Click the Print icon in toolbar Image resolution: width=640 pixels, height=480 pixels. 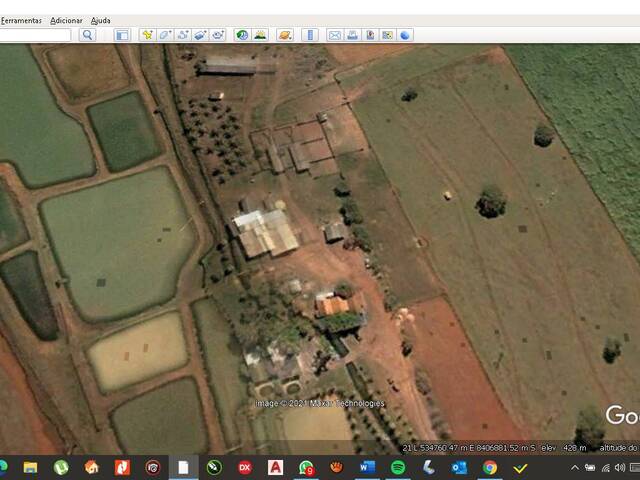pos(353,35)
